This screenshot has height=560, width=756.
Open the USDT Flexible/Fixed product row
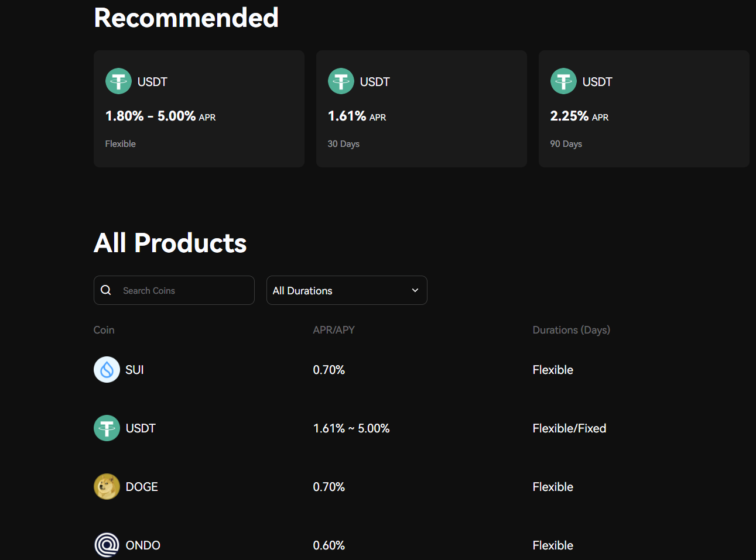pyautogui.click(x=351, y=428)
